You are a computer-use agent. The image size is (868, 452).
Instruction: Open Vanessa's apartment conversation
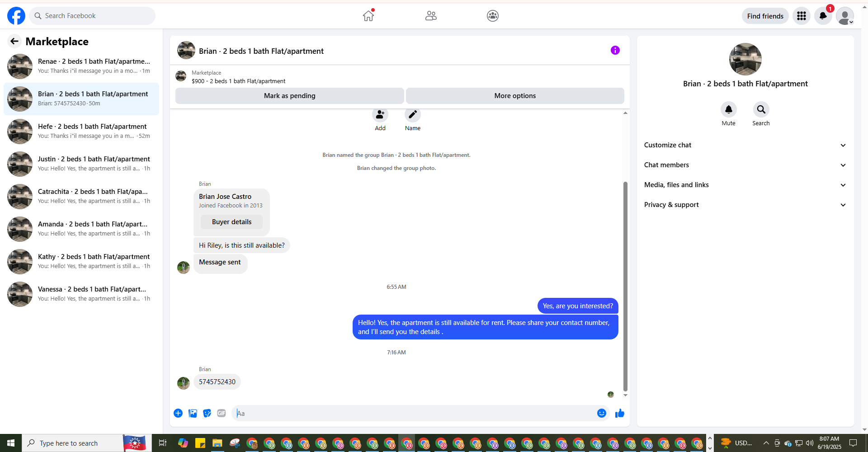(x=81, y=294)
